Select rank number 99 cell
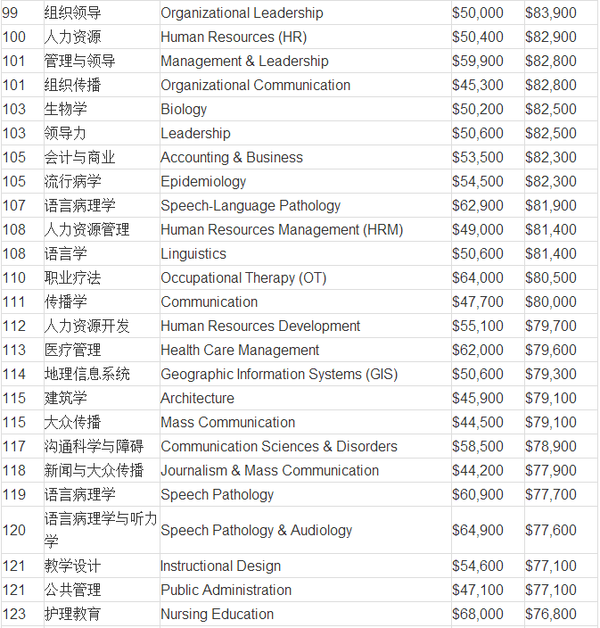 [x=14, y=13]
